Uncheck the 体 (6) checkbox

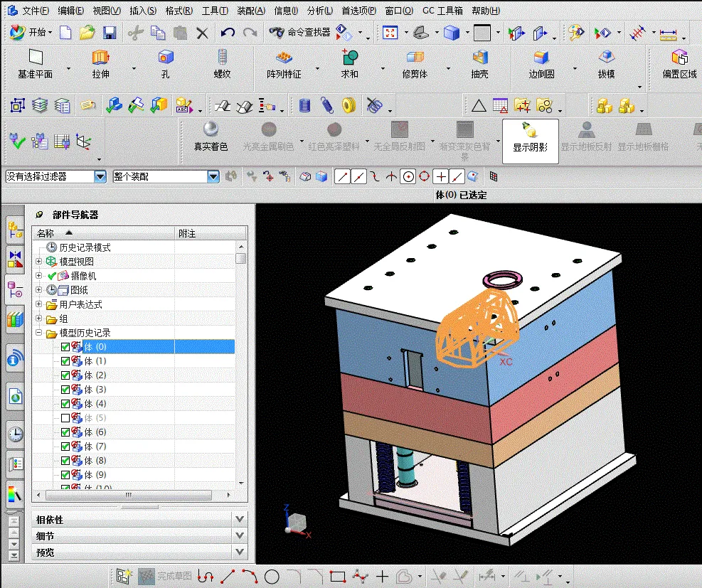65,432
